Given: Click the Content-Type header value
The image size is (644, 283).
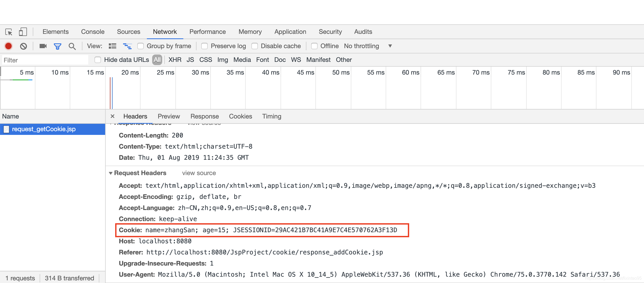Looking at the screenshot, I should click(208, 147).
